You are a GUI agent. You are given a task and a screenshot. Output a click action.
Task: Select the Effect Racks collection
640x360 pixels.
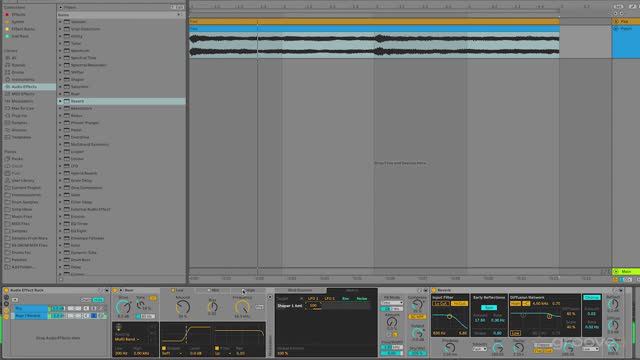pyautogui.click(x=23, y=29)
